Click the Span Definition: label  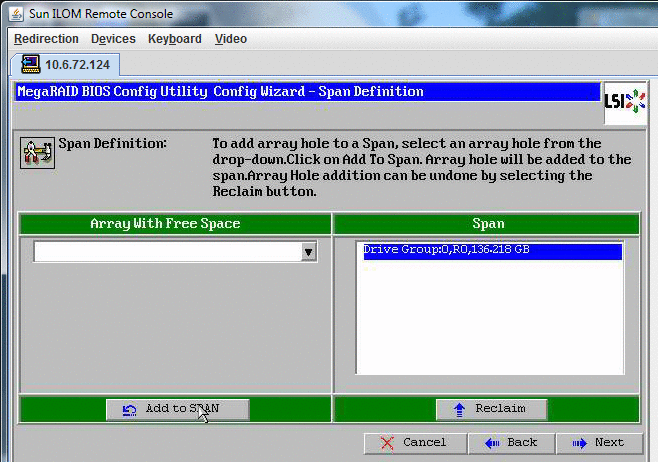point(112,144)
